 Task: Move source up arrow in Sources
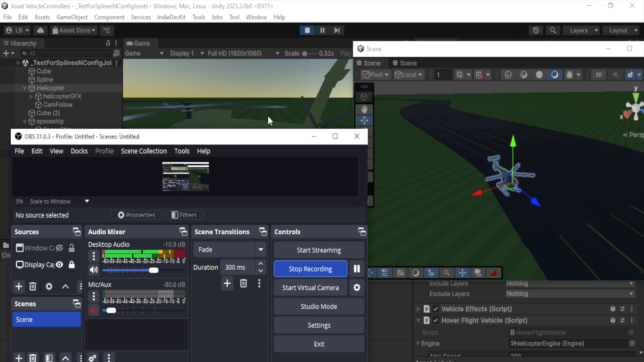(x=65, y=287)
